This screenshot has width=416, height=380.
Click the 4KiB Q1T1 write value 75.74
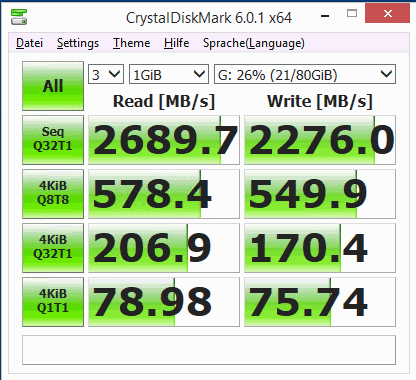coord(320,302)
